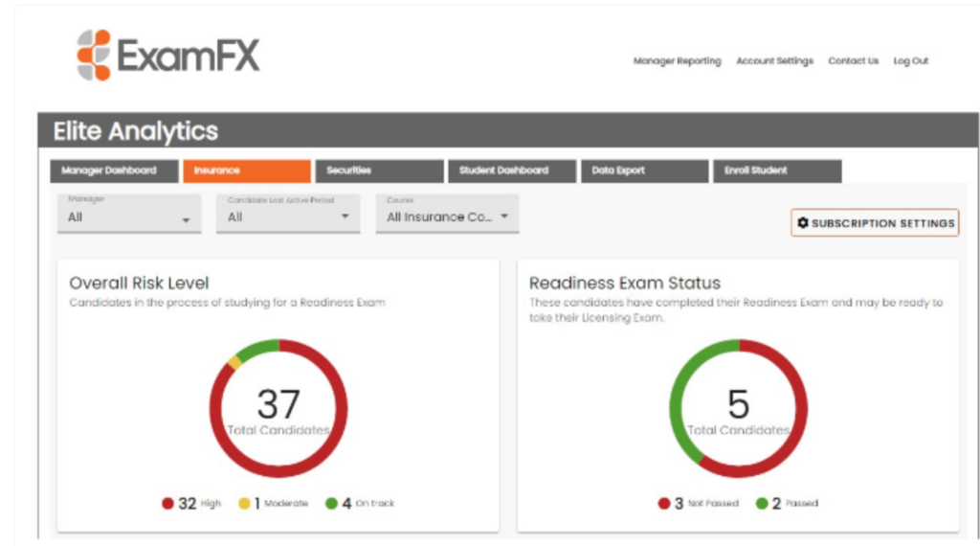The height and width of the screenshot is (546, 980).
Task: Click gear icon in Subscription Settings
Action: (x=803, y=222)
